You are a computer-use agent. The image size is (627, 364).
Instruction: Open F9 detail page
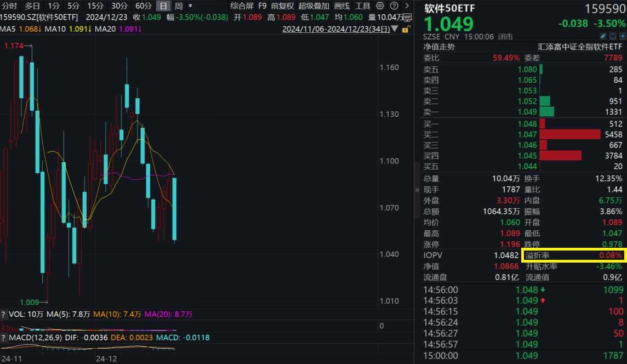coord(263,6)
